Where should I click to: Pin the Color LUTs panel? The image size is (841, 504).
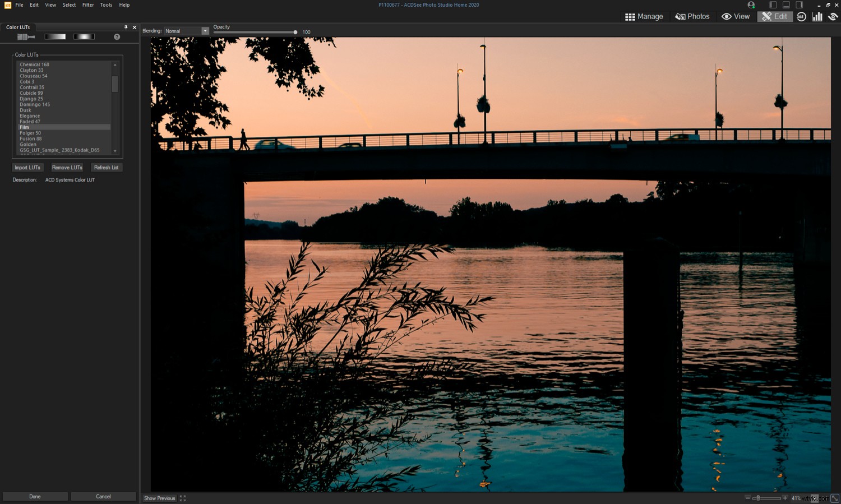[126, 27]
